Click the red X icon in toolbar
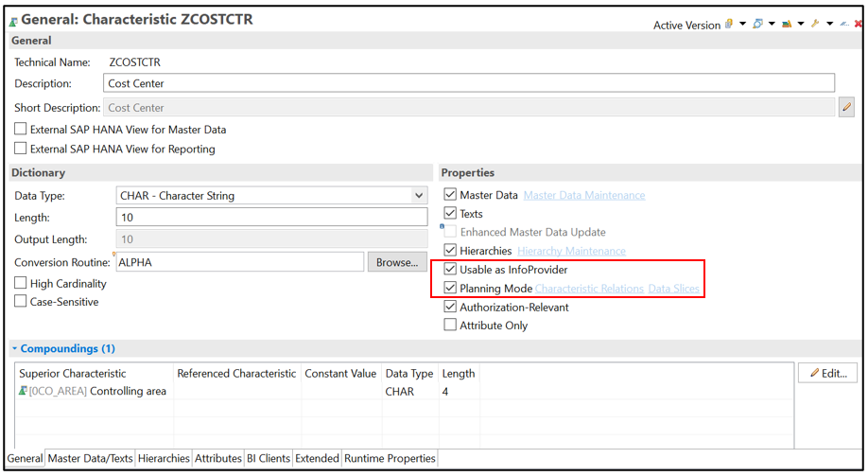This screenshot has width=868, height=476. (x=858, y=24)
